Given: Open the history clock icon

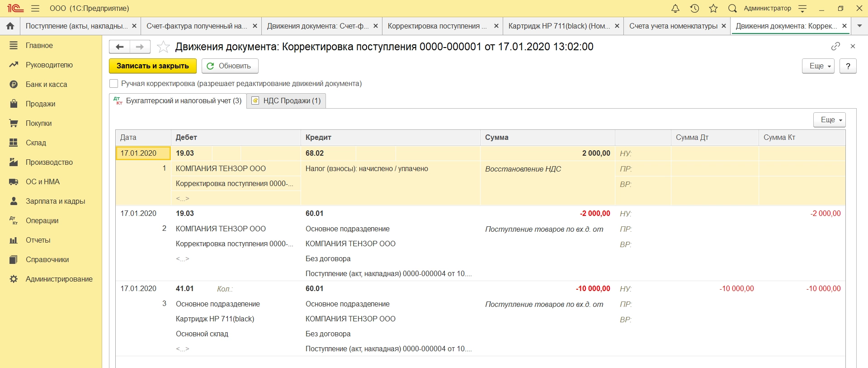Looking at the screenshot, I should (x=694, y=9).
